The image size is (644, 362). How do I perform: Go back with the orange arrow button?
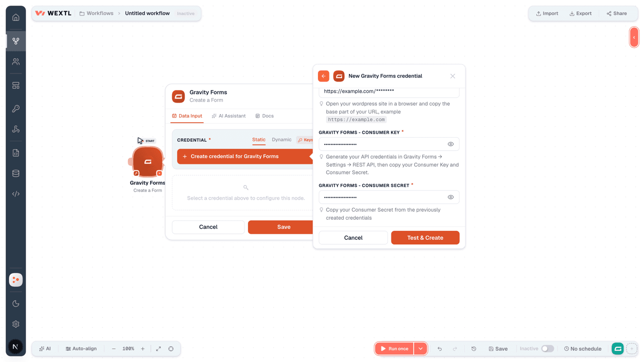pos(324,76)
